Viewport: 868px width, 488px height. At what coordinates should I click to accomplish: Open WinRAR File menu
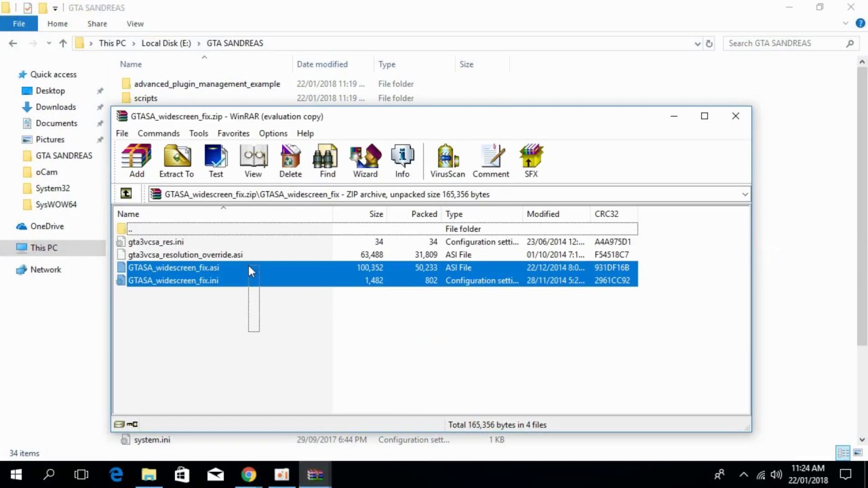122,134
